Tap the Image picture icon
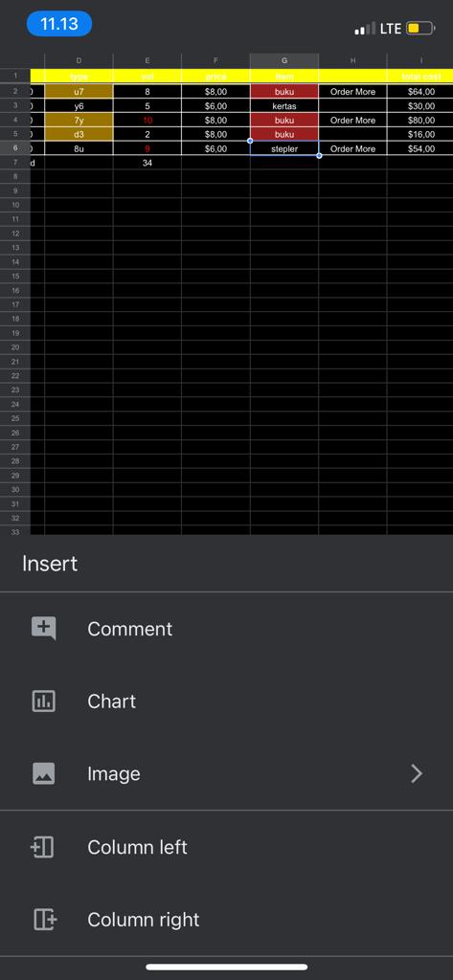The image size is (453, 980). coord(44,773)
